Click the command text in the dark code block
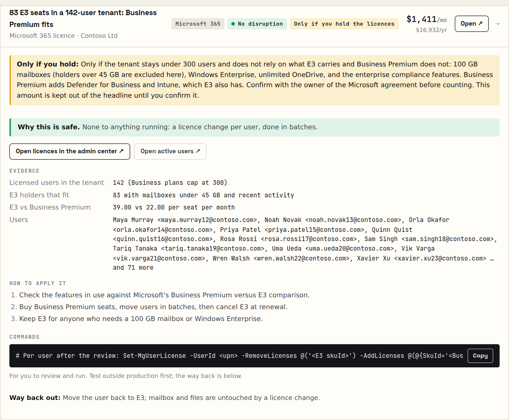 239,356
